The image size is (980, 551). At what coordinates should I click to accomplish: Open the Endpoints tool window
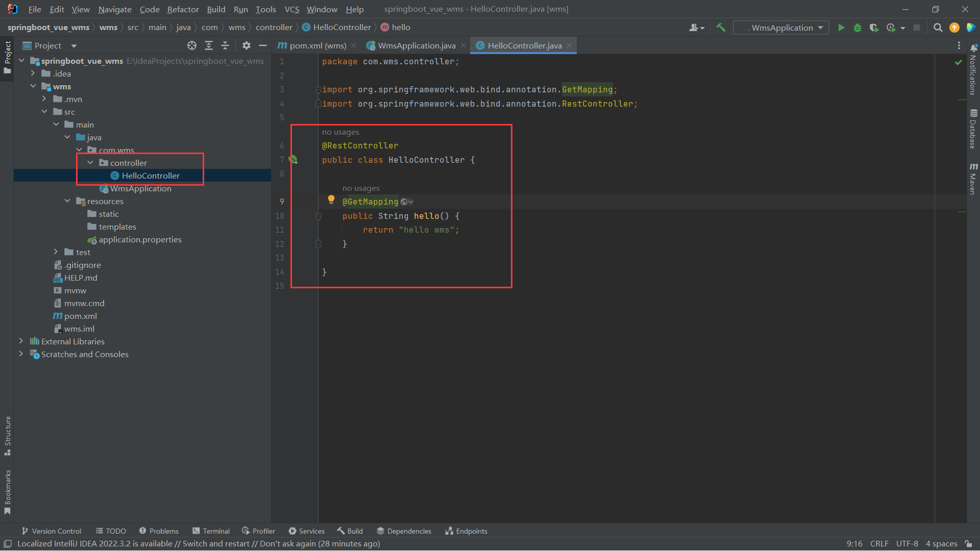pyautogui.click(x=465, y=531)
